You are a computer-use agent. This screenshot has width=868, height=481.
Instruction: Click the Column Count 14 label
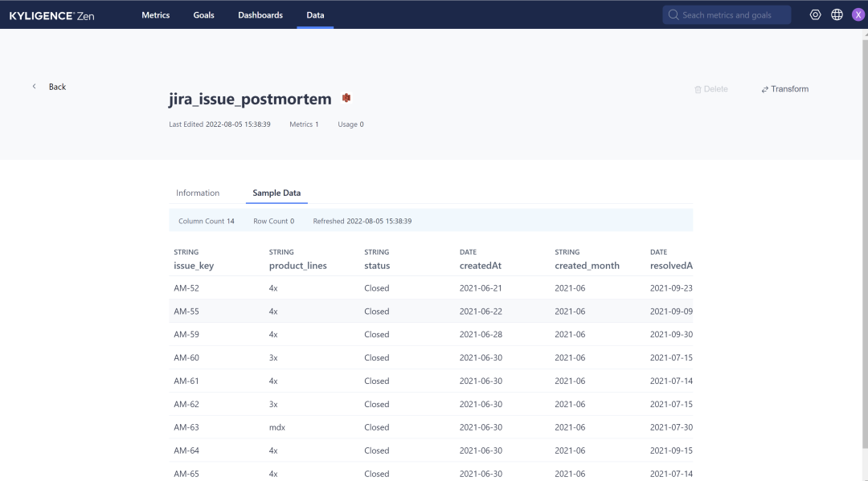(x=206, y=221)
